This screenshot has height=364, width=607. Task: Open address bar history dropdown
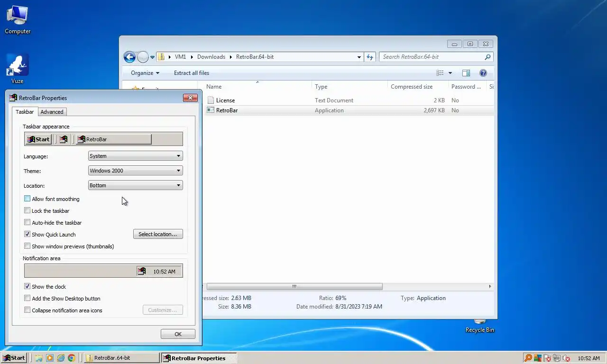359,57
